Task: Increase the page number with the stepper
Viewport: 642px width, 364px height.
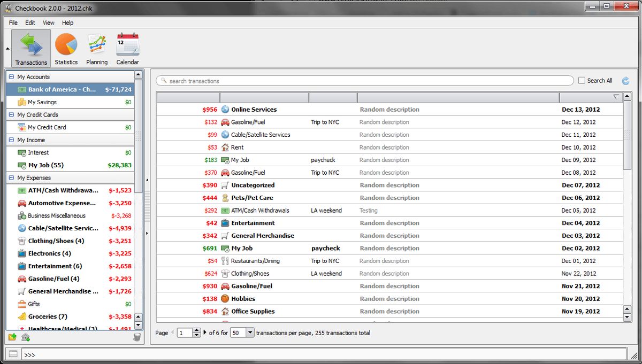Action: click(196, 330)
